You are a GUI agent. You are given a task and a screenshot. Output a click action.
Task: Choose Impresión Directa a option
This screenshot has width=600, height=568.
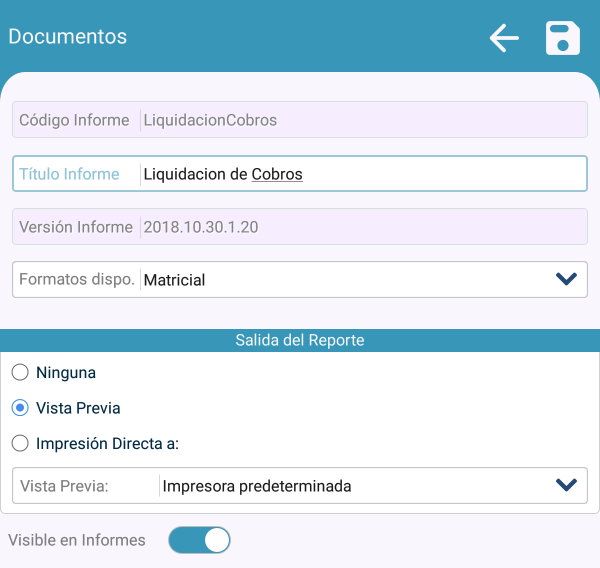pyautogui.click(x=20, y=444)
